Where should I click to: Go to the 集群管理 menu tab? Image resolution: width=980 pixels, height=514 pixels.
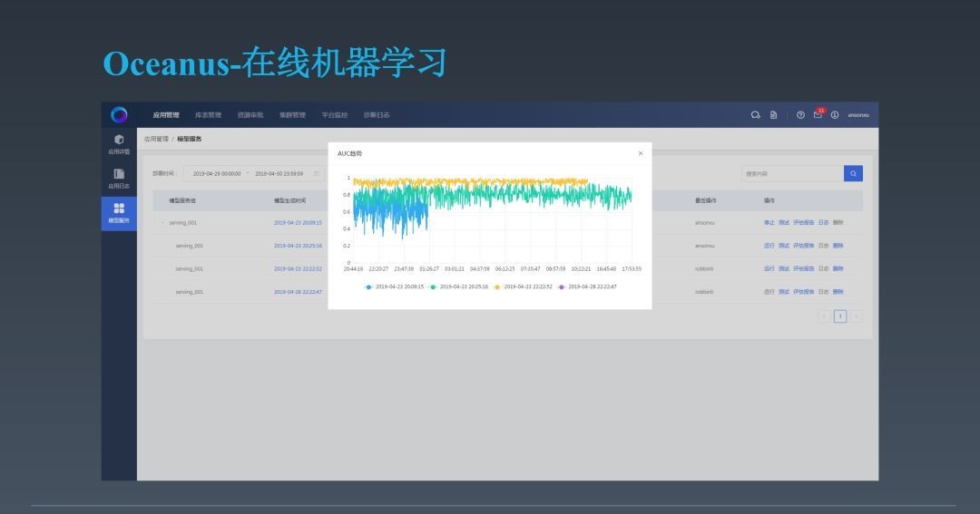(292, 115)
